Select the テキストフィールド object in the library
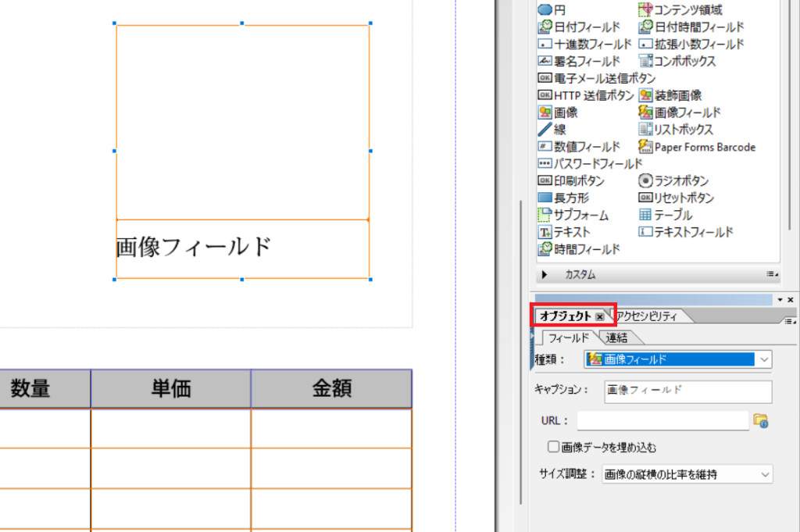The image size is (800, 532). 693,232
